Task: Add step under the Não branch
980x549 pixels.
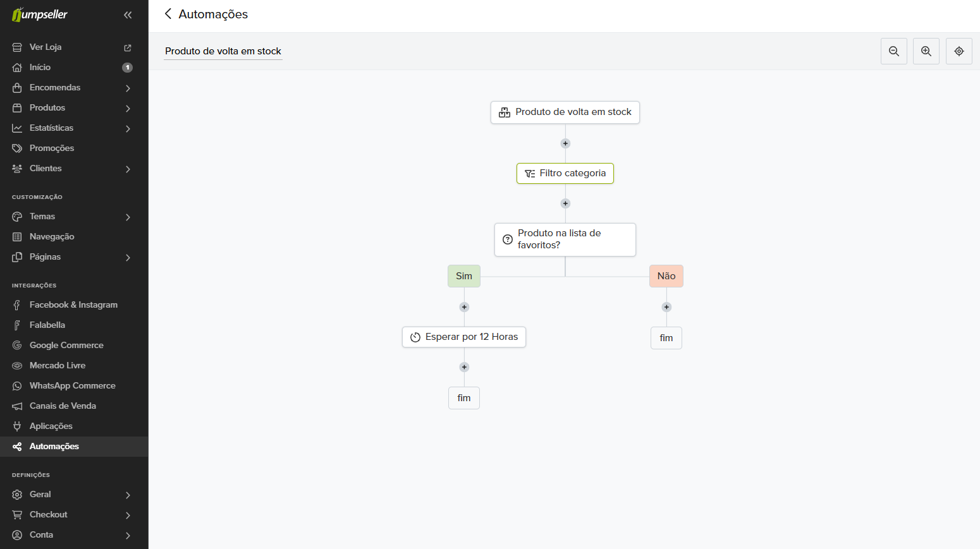Action: [x=666, y=307]
